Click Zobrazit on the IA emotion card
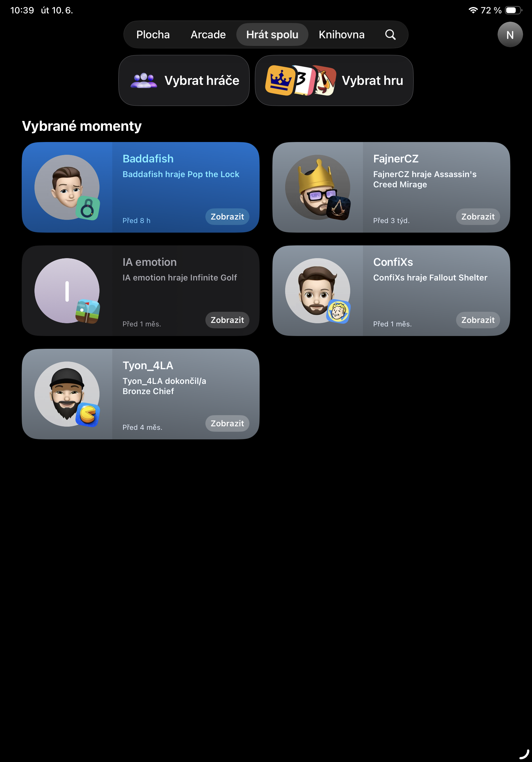This screenshot has height=762, width=532. [x=227, y=320]
